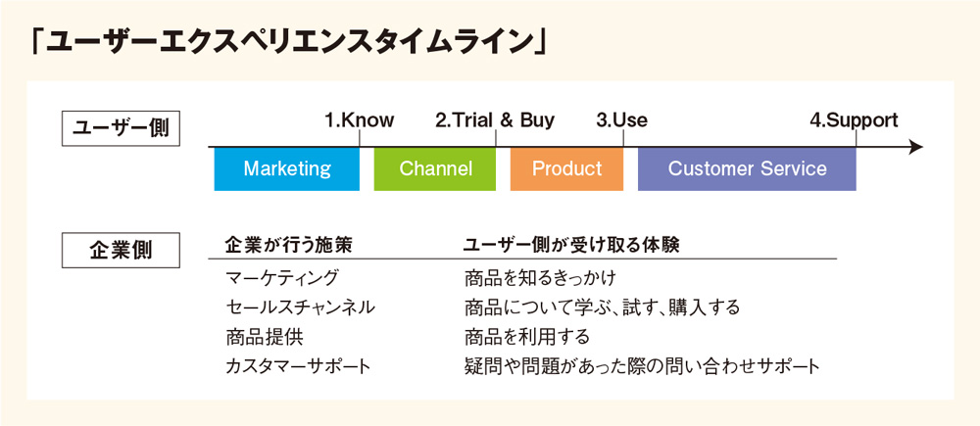Screen dimensions: 980x426
Task: Click the ユーザー側が受け取る体験 column header
Action: tap(571, 246)
